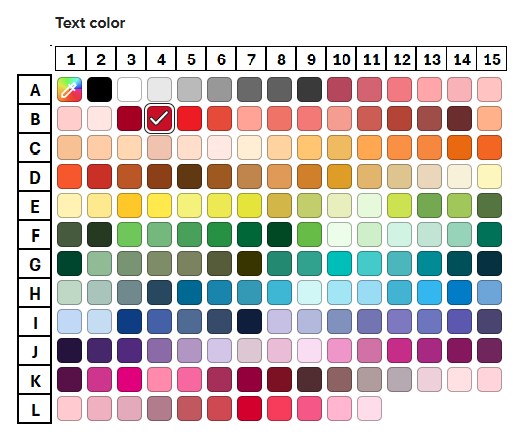Pick the royal blue swatch at I3
This screenshot has height=439, width=527.
[x=129, y=321]
